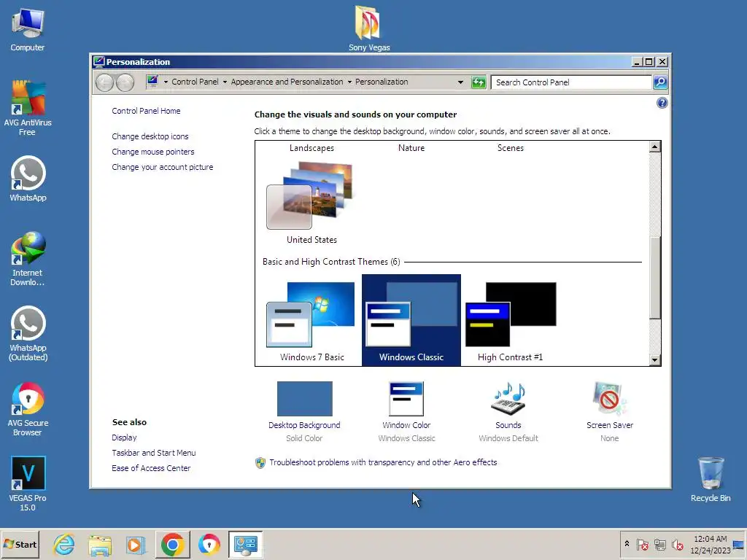
Task: Click the Start button
Action: [20, 544]
